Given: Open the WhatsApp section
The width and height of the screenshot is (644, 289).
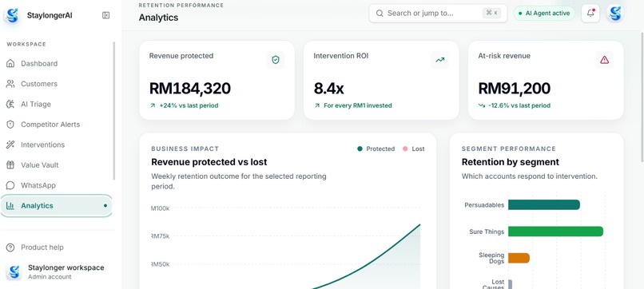Looking at the screenshot, I should tap(56, 185).
